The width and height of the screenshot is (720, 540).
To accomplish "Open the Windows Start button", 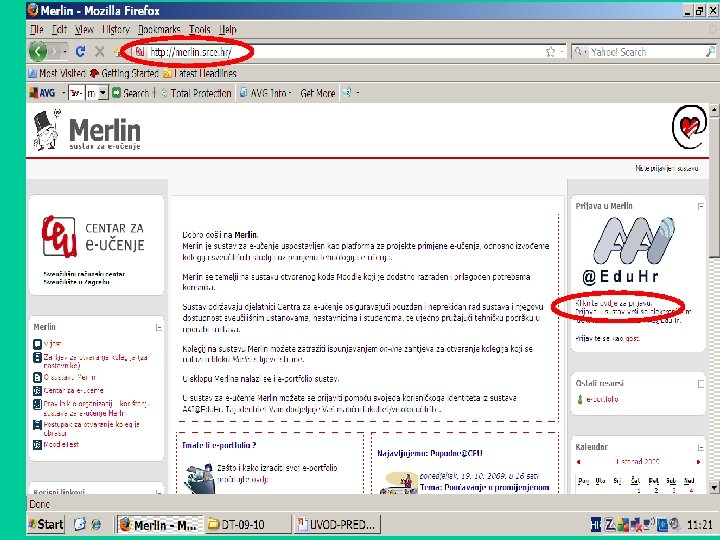I will 46,524.
